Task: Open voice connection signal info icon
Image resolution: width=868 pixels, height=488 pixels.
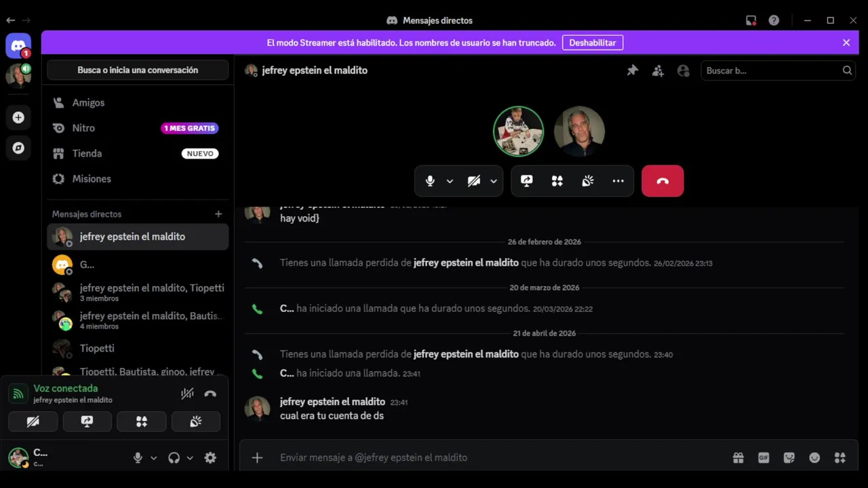Action: click(18, 393)
